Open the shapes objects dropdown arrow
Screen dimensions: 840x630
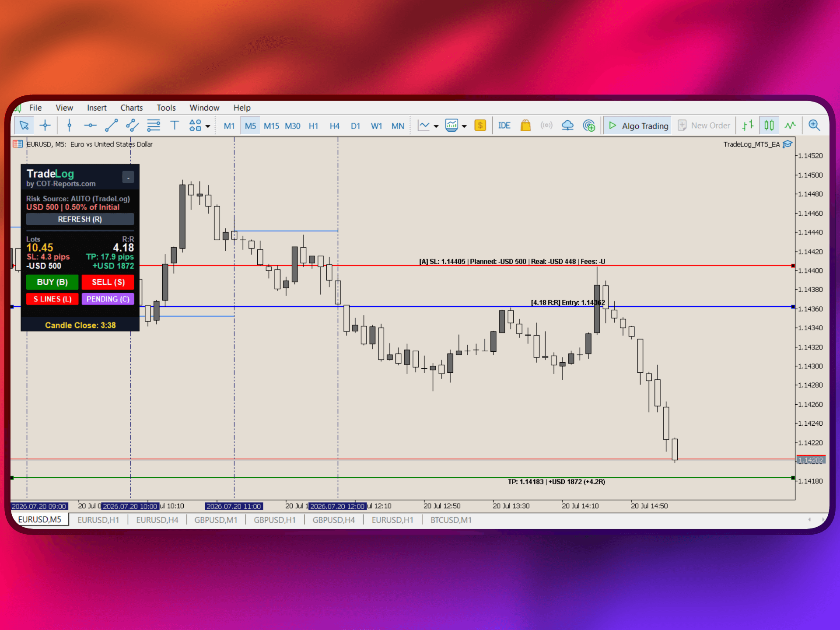(208, 126)
